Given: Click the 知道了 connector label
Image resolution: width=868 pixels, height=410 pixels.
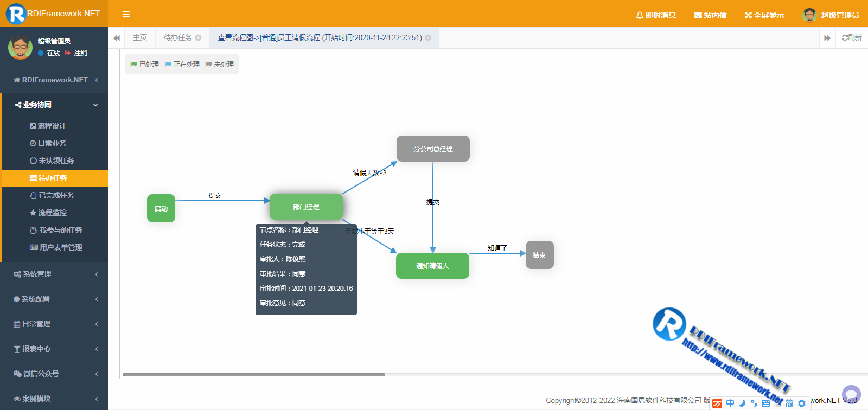Looking at the screenshot, I should (497, 248).
